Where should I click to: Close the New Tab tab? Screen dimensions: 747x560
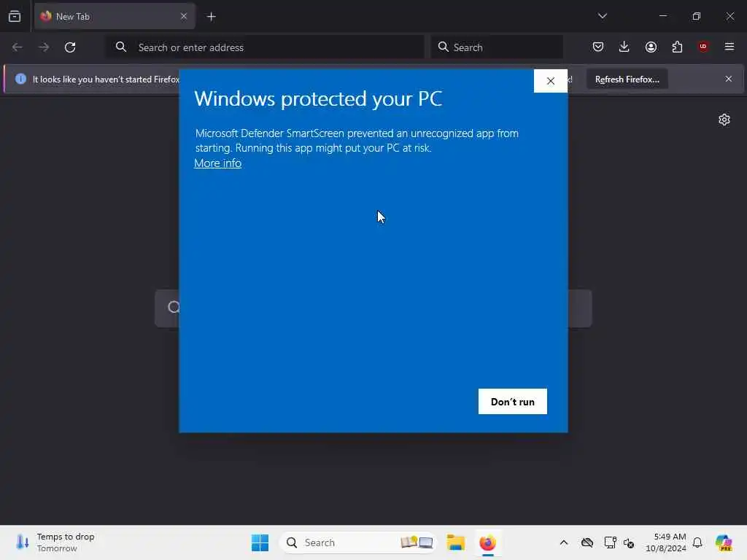tap(184, 16)
